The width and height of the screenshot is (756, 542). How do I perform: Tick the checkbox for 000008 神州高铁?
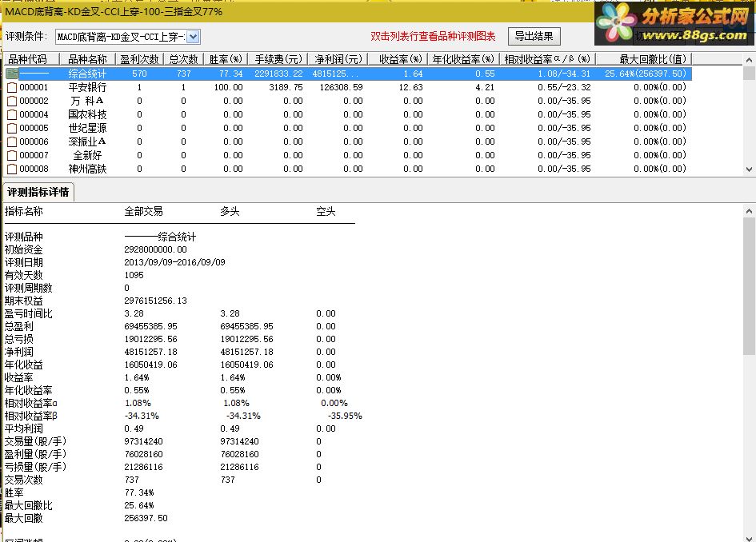point(12,169)
